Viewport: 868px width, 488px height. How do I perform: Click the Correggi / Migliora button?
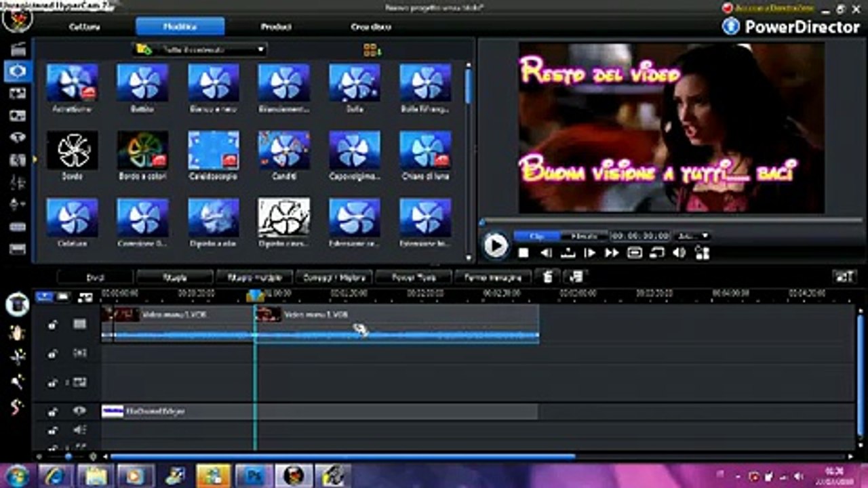click(x=334, y=277)
